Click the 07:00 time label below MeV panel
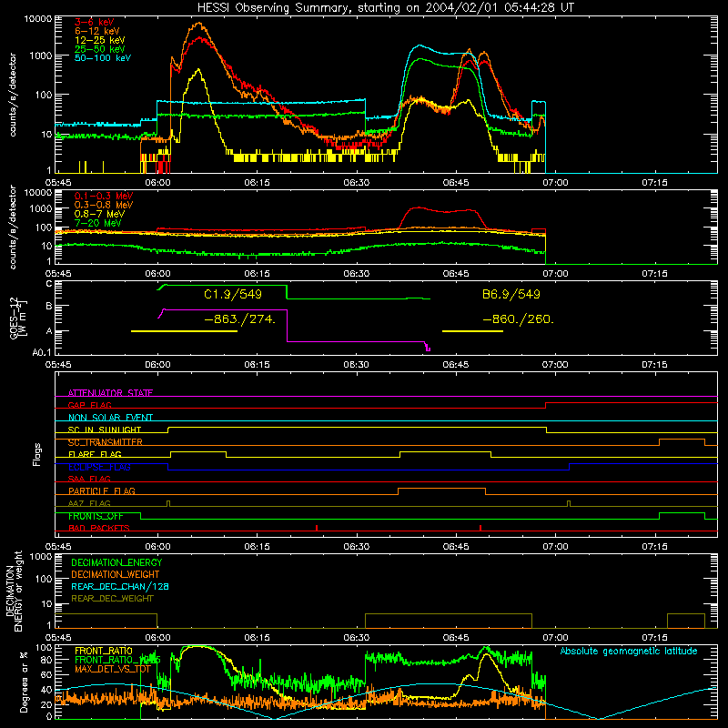728x728 pixels. (x=555, y=274)
